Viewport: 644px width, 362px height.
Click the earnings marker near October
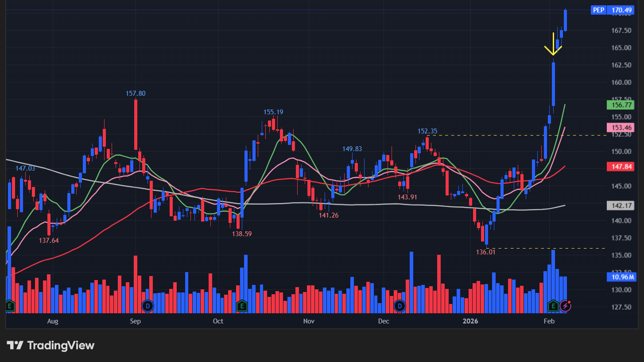pyautogui.click(x=242, y=306)
